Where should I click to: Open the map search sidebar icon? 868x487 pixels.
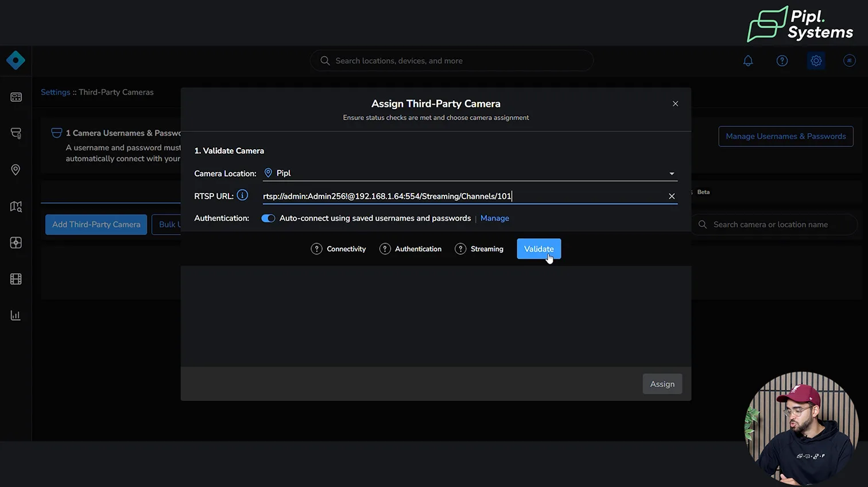coord(15,206)
